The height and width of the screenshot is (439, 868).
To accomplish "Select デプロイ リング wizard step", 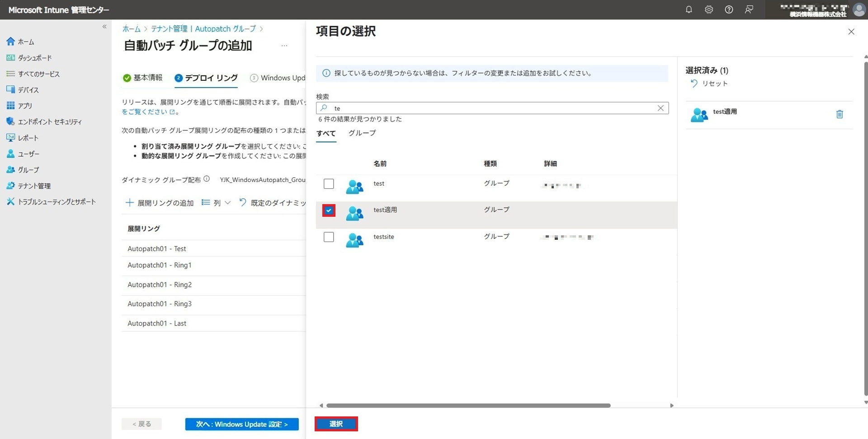I will click(x=206, y=78).
